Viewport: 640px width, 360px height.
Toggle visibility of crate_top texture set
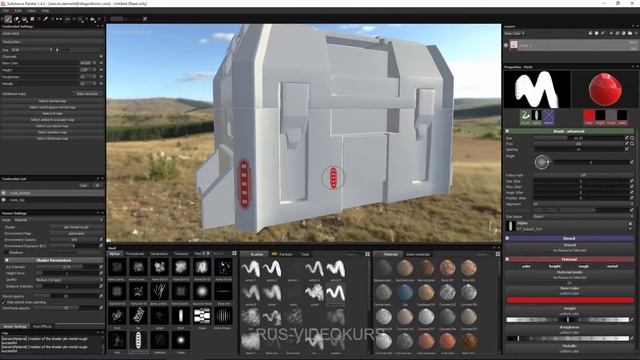click(4, 200)
